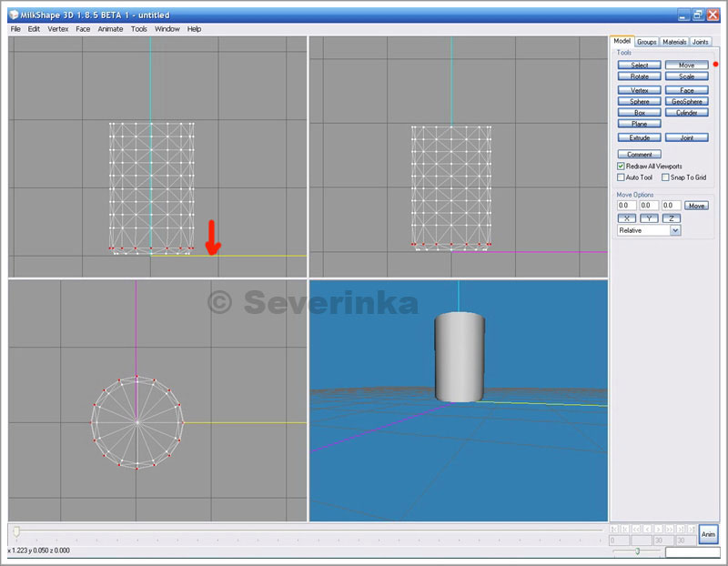The image size is (728, 566).
Task: Select the Move tool button
Action: click(686, 66)
